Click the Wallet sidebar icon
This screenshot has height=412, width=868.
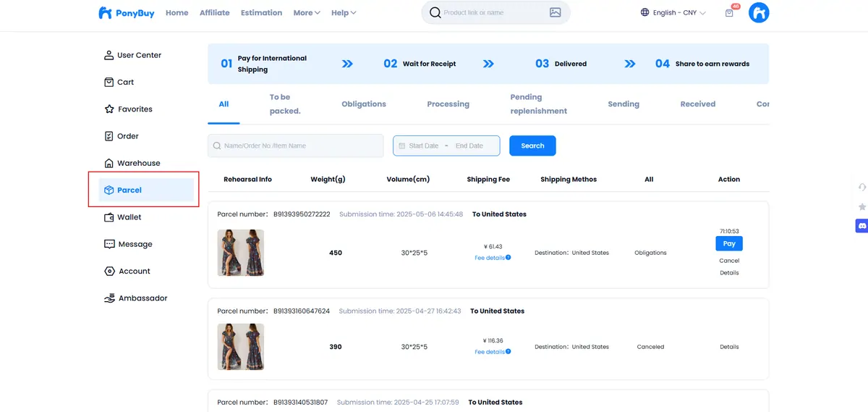pyautogui.click(x=109, y=217)
